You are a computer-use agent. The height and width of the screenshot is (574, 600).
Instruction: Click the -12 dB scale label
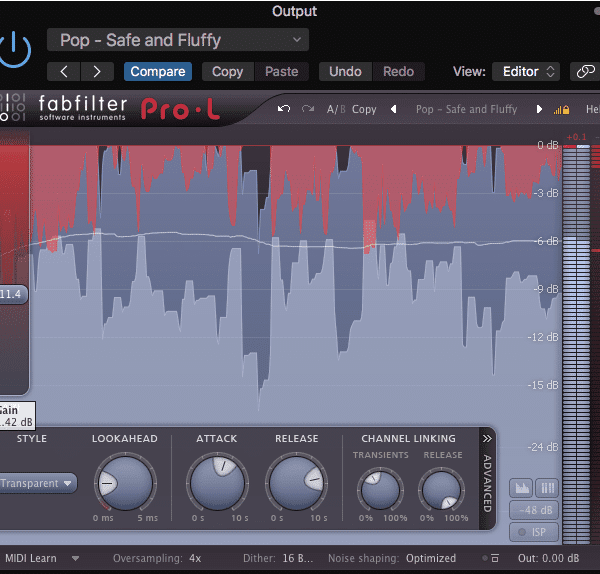click(543, 337)
